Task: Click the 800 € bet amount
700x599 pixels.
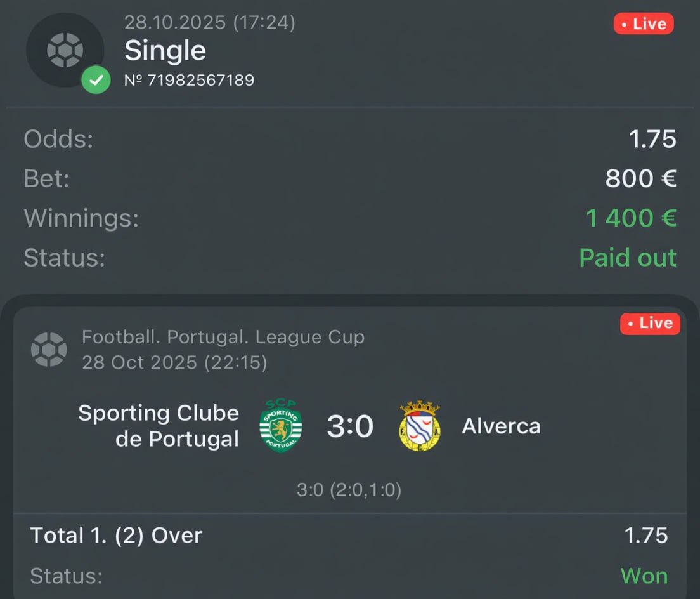Action: (640, 179)
